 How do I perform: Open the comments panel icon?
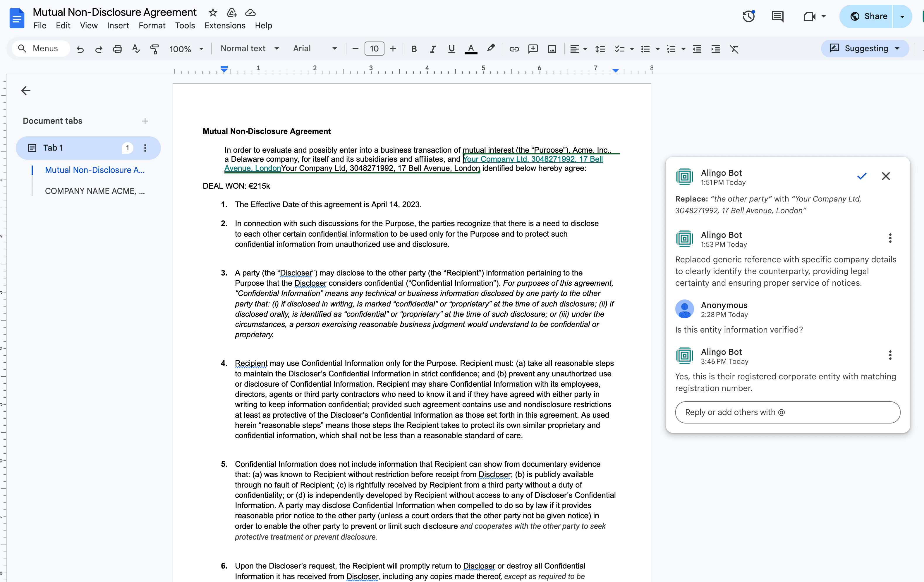[777, 16]
